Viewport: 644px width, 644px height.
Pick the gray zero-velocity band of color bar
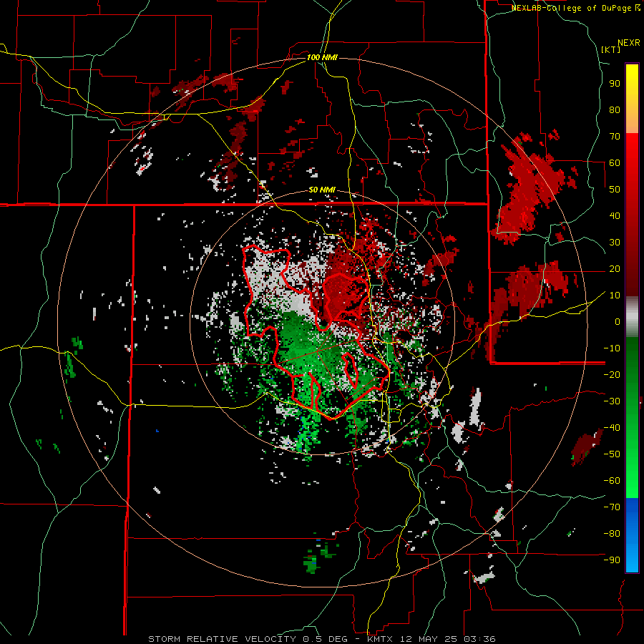point(632,317)
